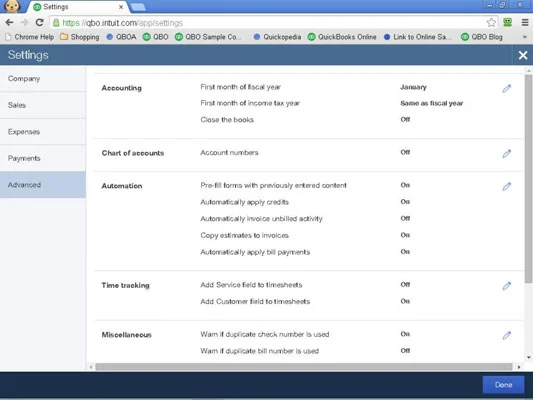Select First month of income tax year
This screenshot has height=400, width=533.
(250, 103)
